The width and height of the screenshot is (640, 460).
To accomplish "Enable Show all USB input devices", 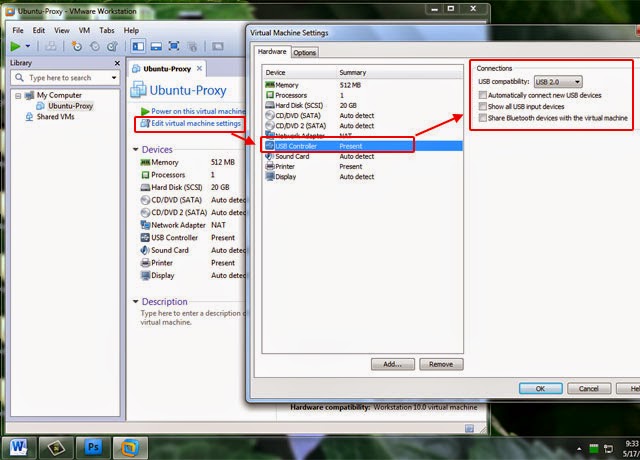I will click(x=482, y=107).
